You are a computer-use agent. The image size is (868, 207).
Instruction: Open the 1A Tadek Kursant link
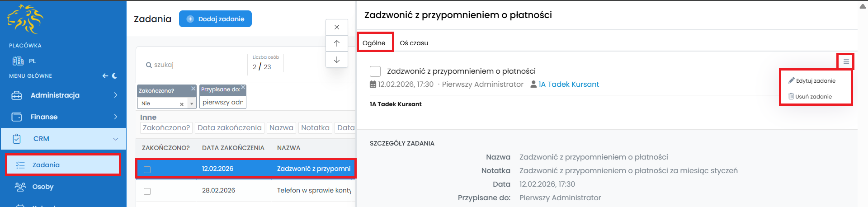point(568,85)
